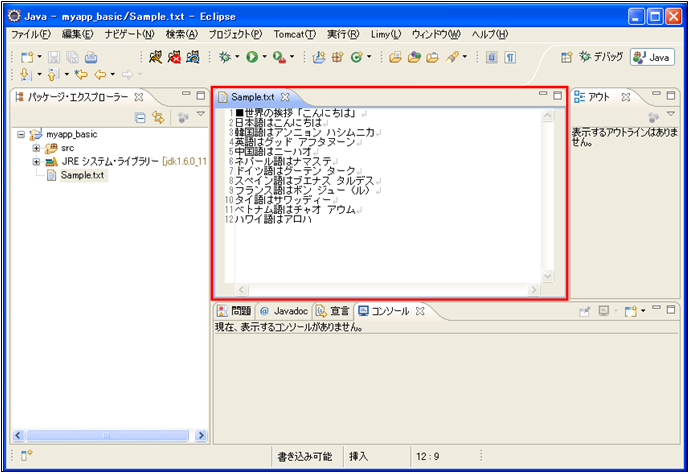Click the Print icon in toolbar
The width and height of the screenshot is (690, 474).
pos(92,58)
